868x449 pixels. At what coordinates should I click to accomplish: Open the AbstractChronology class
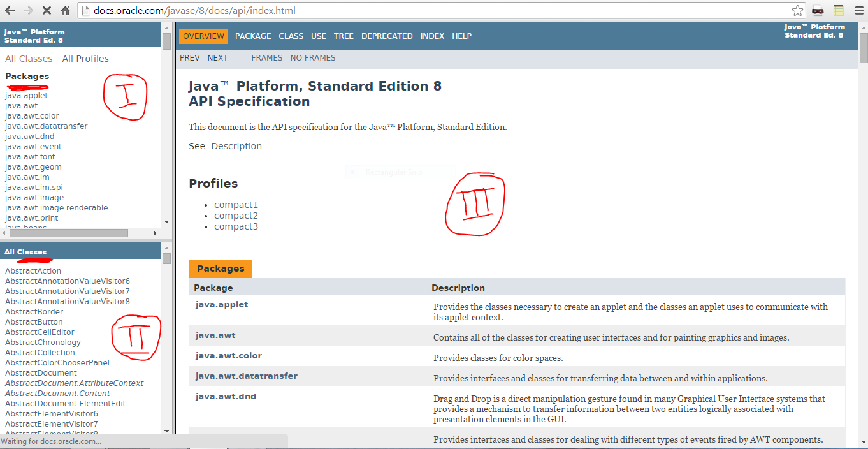coord(43,342)
